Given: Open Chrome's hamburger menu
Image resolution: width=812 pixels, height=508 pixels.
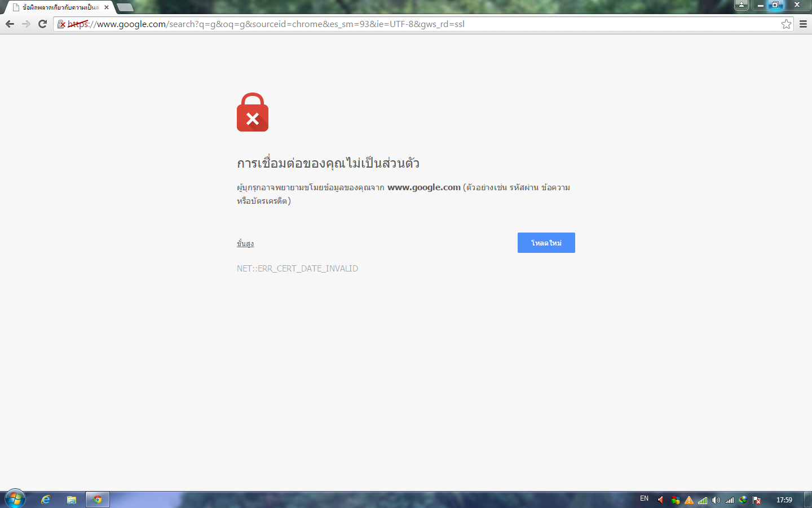Looking at the screenshot, I should [x=803, y=24].
